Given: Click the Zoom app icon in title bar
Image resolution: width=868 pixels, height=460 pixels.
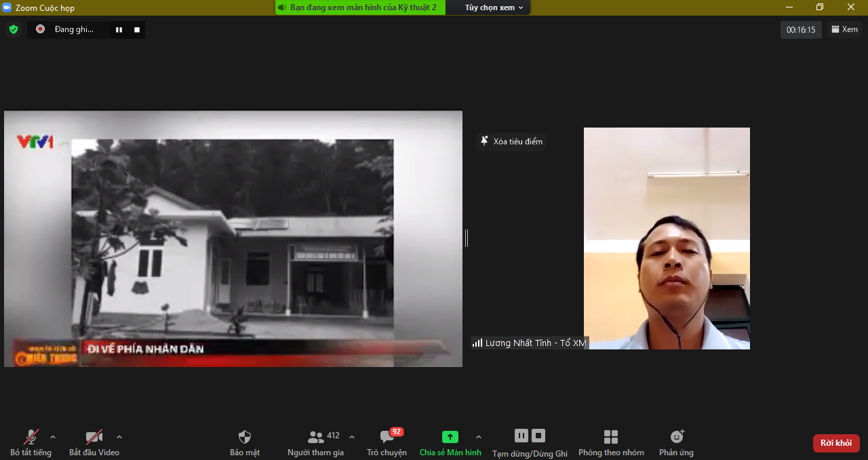Looking at the screenshot, I should pyautogui.click(x=7, y=7).
